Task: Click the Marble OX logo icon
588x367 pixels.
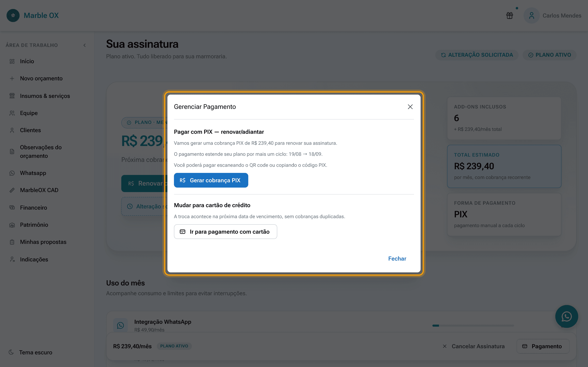Action: 13,15
